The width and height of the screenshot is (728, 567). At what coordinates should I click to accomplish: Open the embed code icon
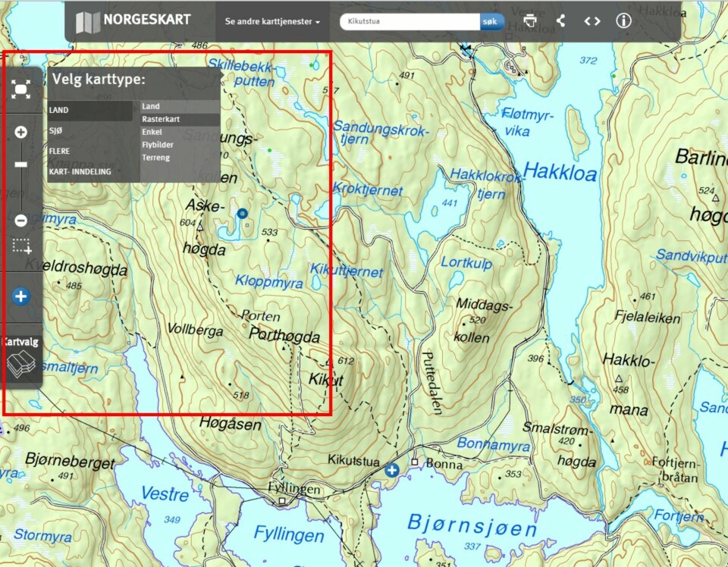pyautogui.click(x=592, y=21)
